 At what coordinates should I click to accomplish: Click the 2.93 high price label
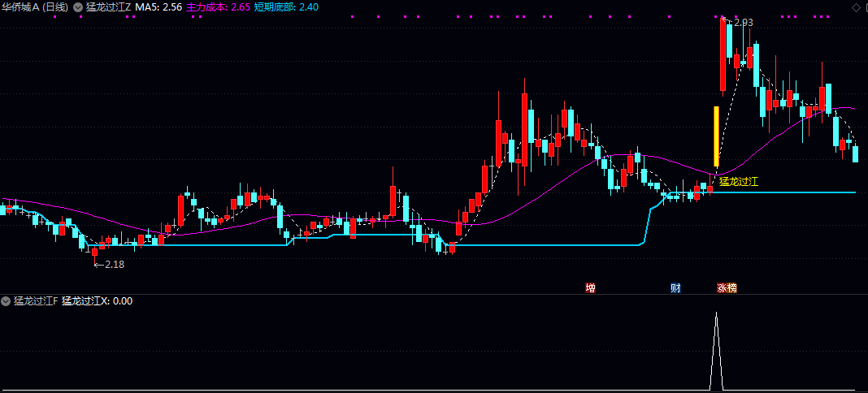pos(744,23)
